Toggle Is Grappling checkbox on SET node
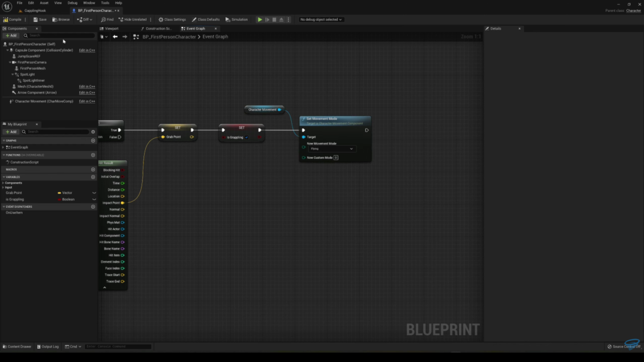 point(247,138)
